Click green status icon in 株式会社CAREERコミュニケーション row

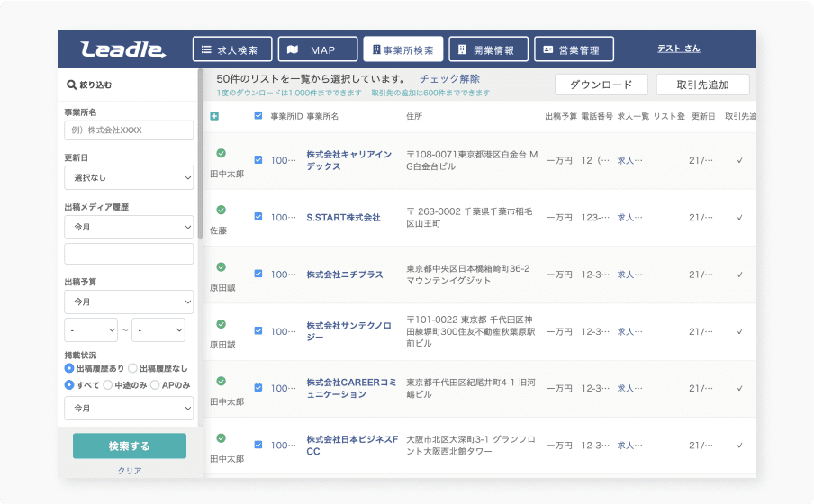coord(221,381)
